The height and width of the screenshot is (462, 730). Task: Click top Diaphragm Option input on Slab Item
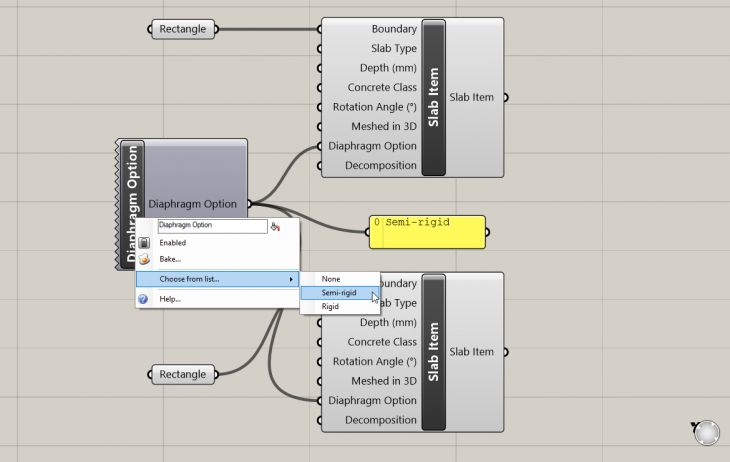click(x=372, y=146)
